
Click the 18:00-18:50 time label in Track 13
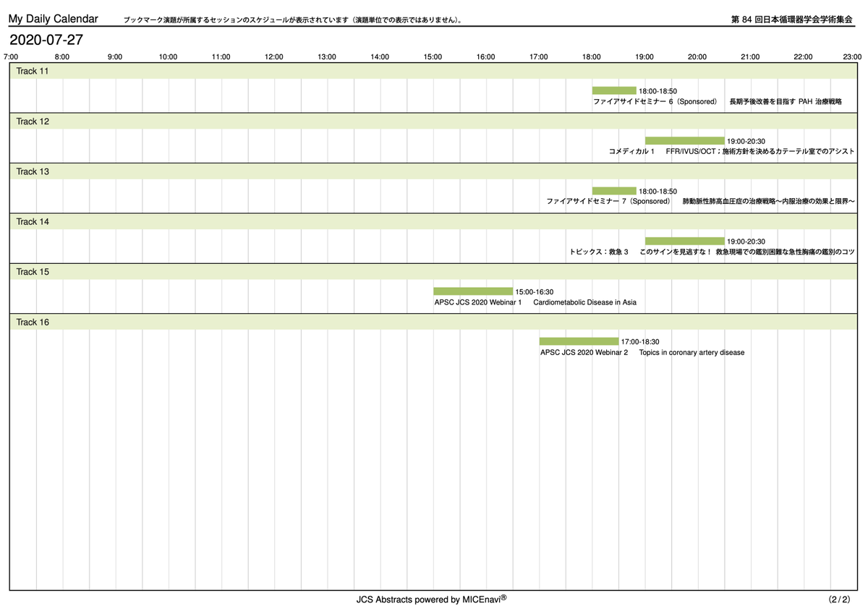[658, 192]
